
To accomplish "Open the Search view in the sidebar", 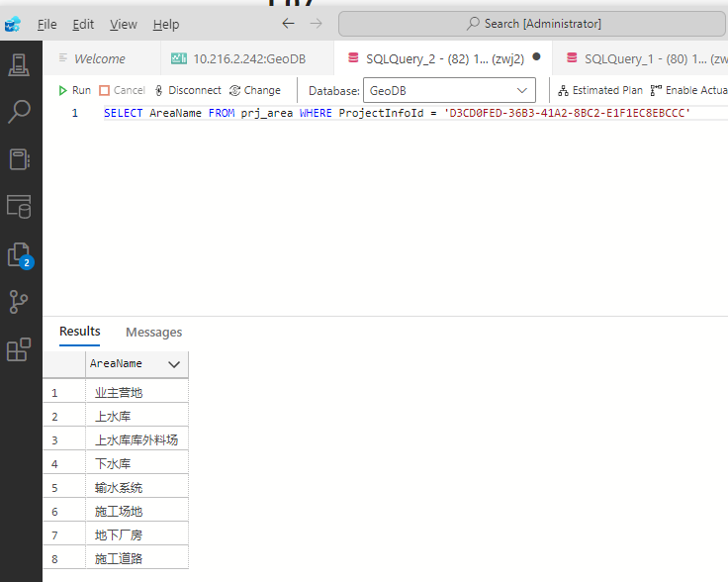I will (19, 112).
